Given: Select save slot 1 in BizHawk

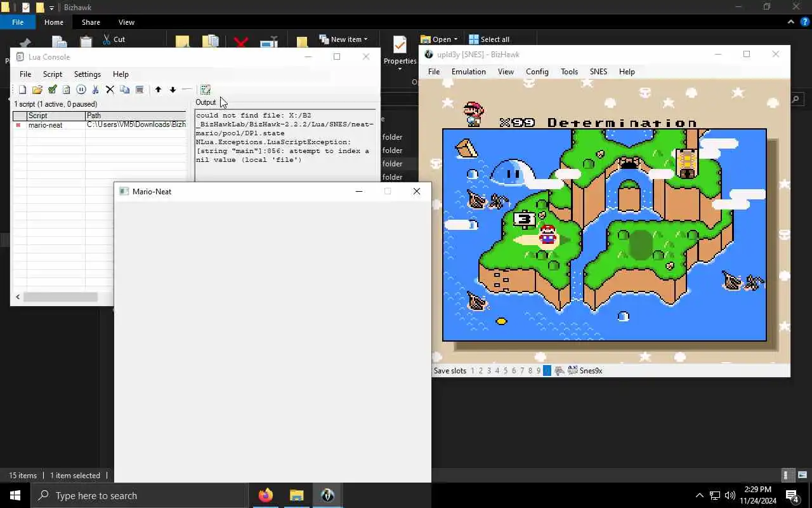Looking at the screenshot, I should pos(472,371).
